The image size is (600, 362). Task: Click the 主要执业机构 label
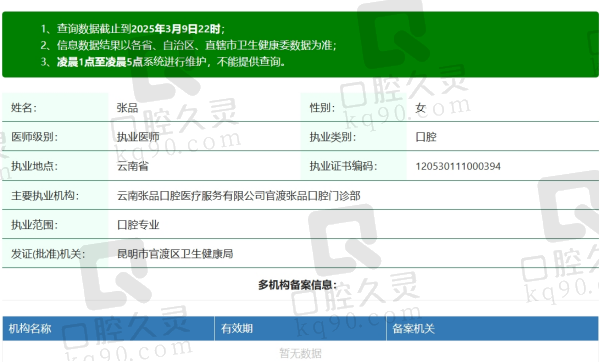click(45, 196)
